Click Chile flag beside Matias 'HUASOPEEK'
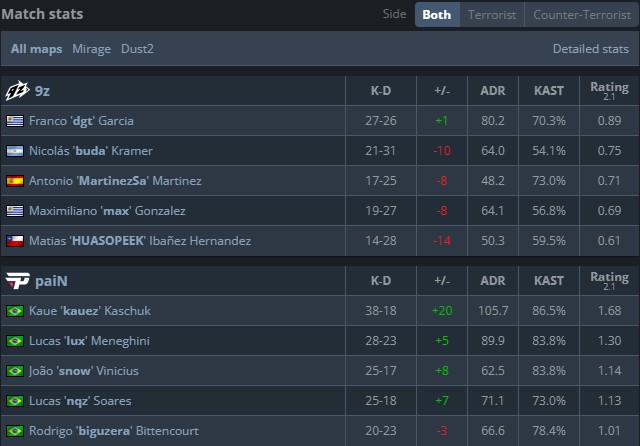Image resolution: width=640 pixels, height=446 pixels. (15, 241)
